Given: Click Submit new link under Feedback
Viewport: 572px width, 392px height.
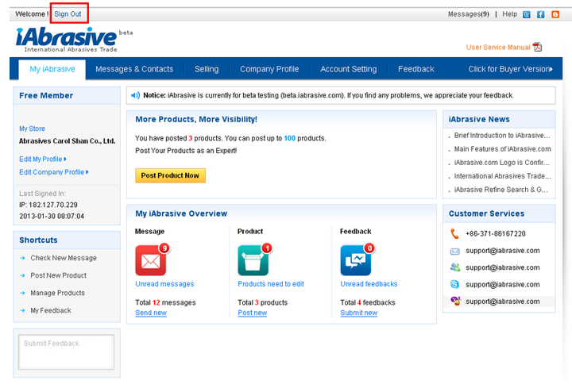Looking at the screenshot, I should pos(359,313).
